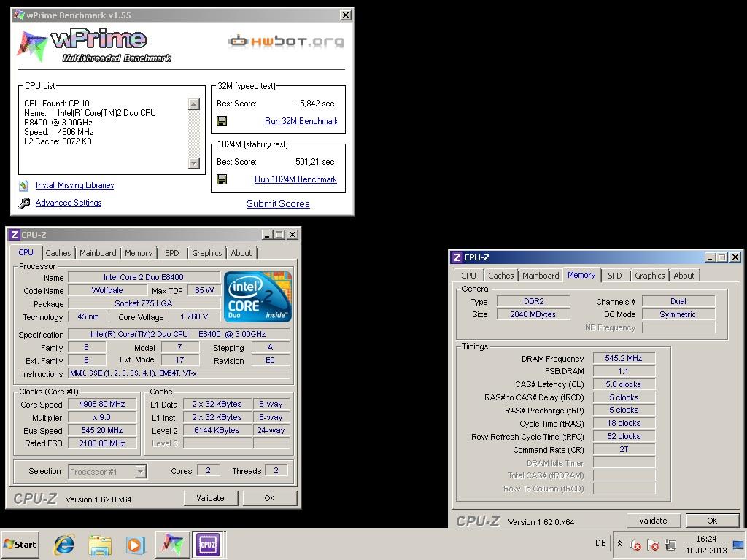The height and width of the screenshot is (560, 747).
Task: Click Validate in the right CPU-Z window
Action: coord(653,521)
